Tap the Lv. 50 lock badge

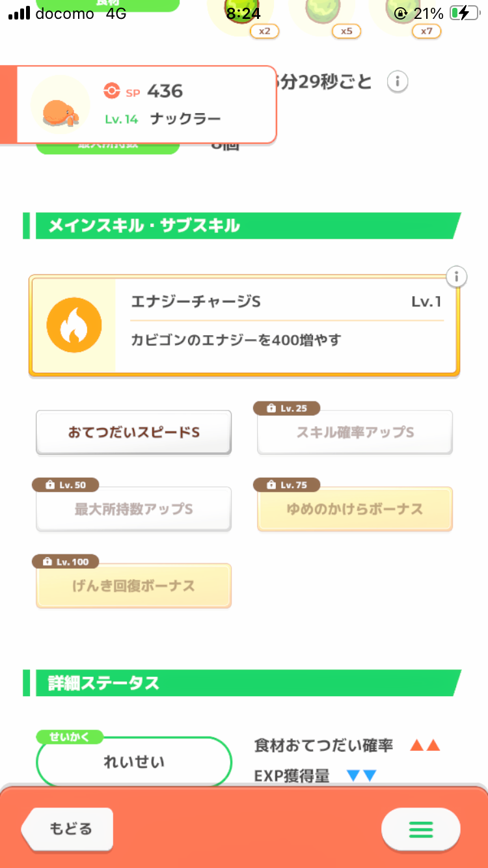click(65, 485)
